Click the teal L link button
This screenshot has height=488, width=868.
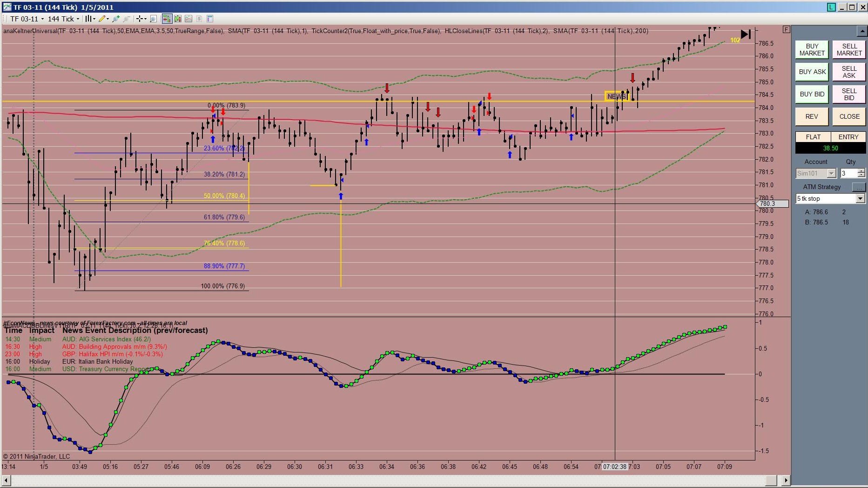point(831,7)
